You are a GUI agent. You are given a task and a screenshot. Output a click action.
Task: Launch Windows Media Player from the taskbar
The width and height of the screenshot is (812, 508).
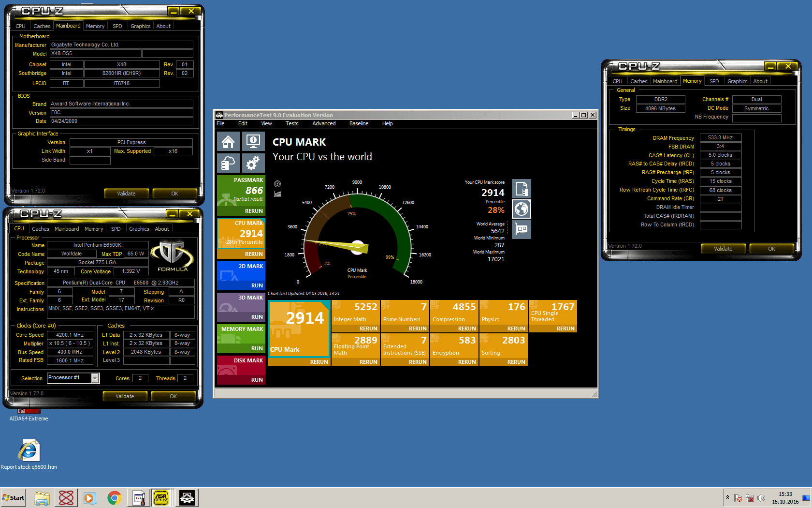pos(90,498)
